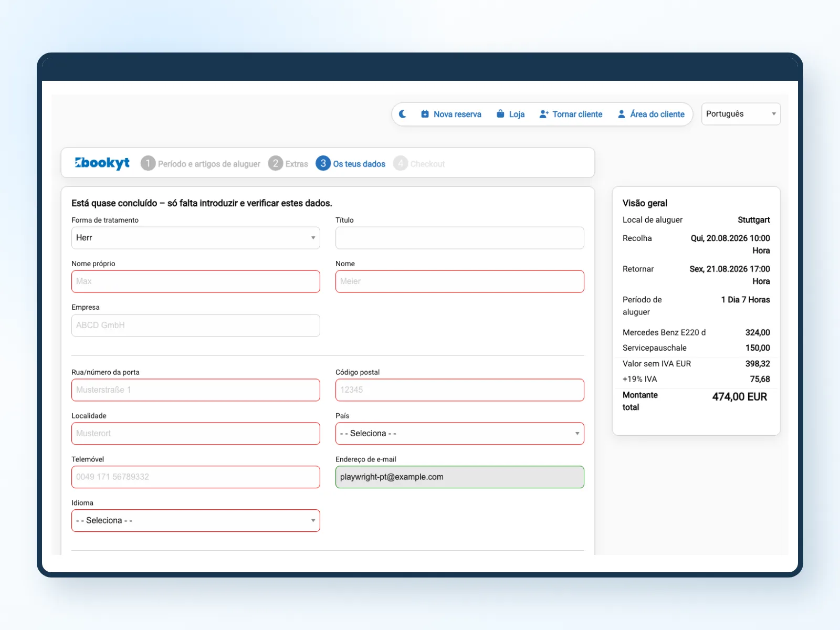This screenshot has width=840, height=630.
Task: Click the Stuttgart rental location value
Action: (x=754, y=220)
